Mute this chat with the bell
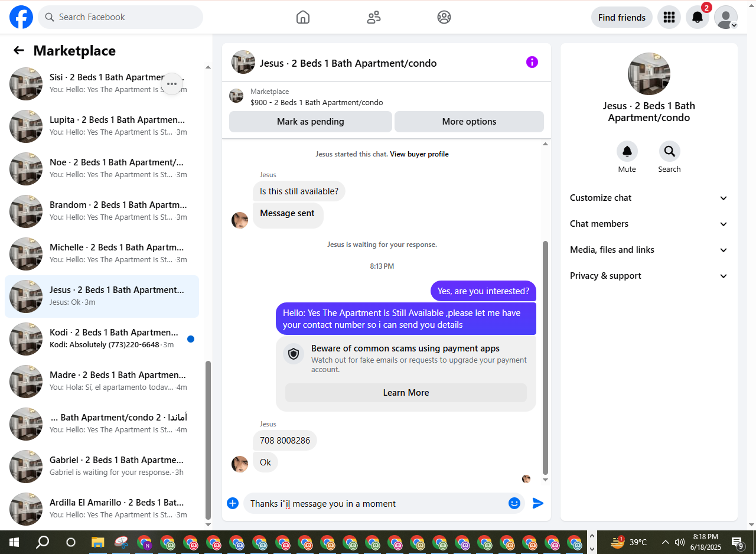The image size is (756, 554). 627,152
